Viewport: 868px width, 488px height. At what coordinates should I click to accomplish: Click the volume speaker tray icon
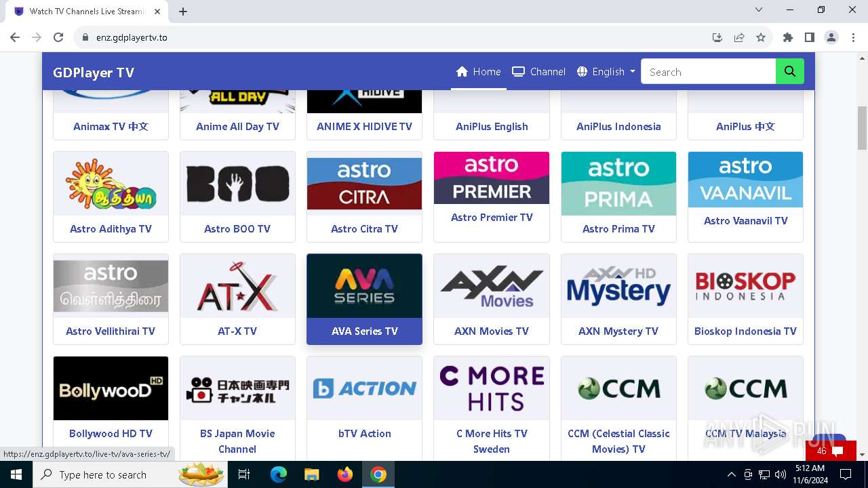[781, 474]
